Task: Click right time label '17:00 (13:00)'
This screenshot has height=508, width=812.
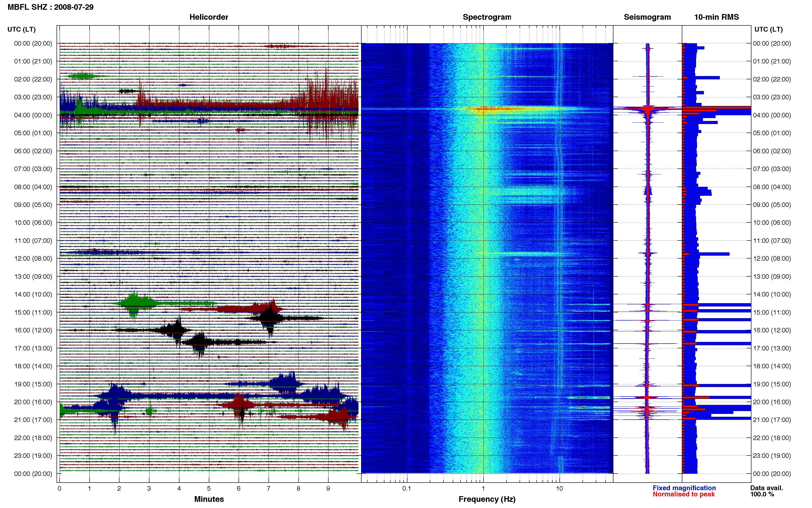Action: (x=772, y=348)
